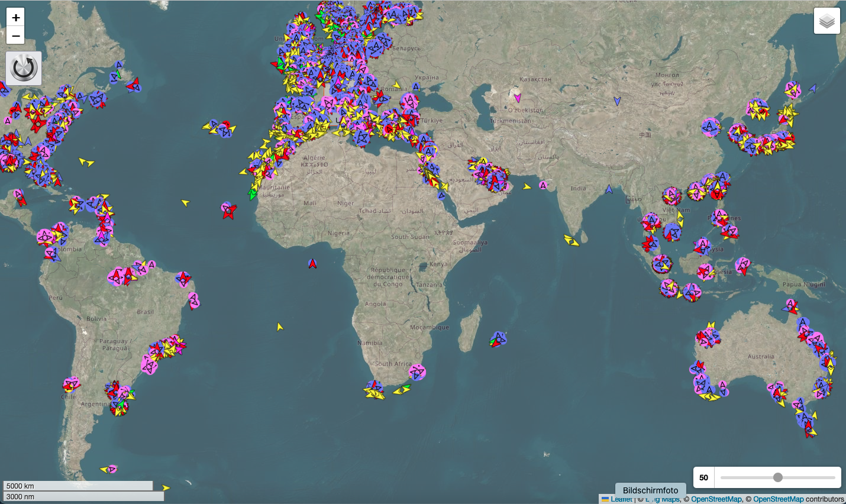Open the map layers control
Viewport: 846px width, 504px height.
pos(826,21)
